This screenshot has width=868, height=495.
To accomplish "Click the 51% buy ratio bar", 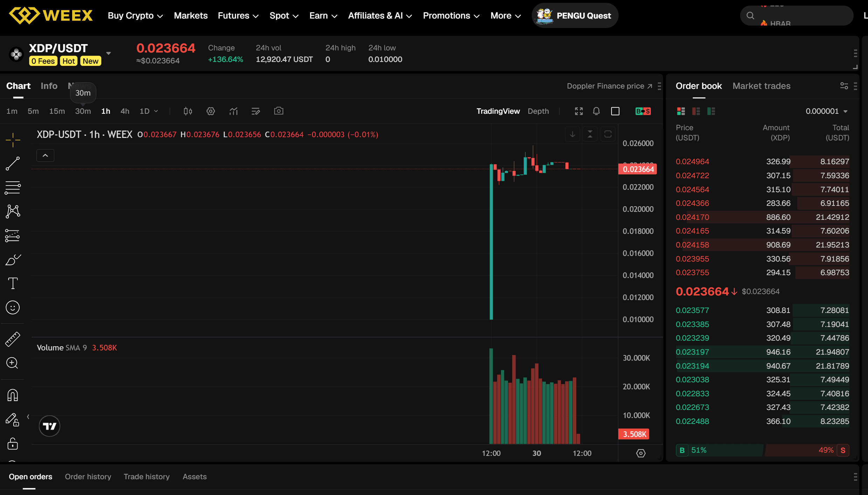I will pos(719,450).
